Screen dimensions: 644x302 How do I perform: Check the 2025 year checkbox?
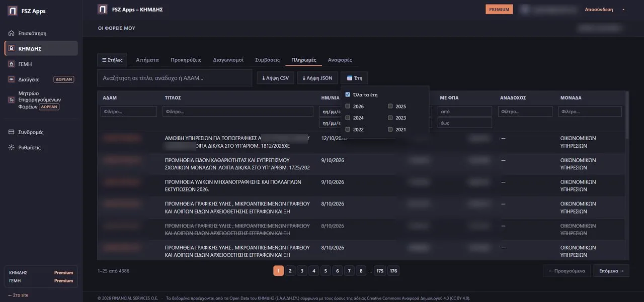(390, 106)
